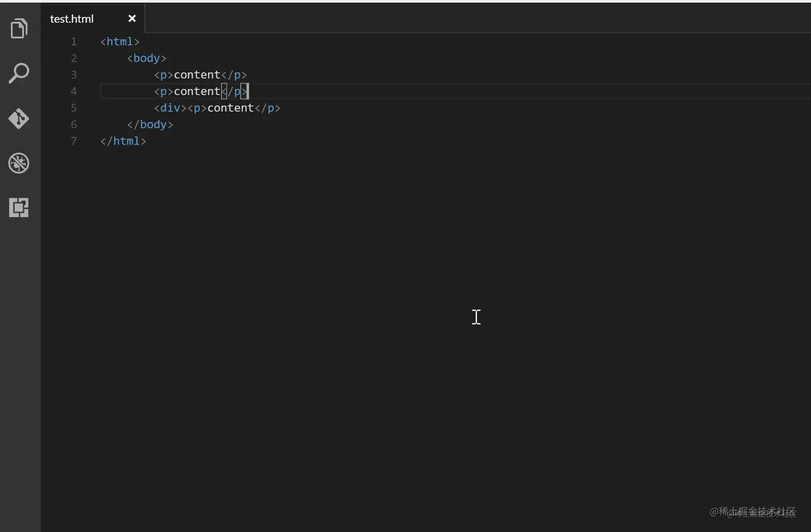The width and height of the screenshot is (811, 532).
Task: Place cursor in closing body tag
Action: coord(150,125)
